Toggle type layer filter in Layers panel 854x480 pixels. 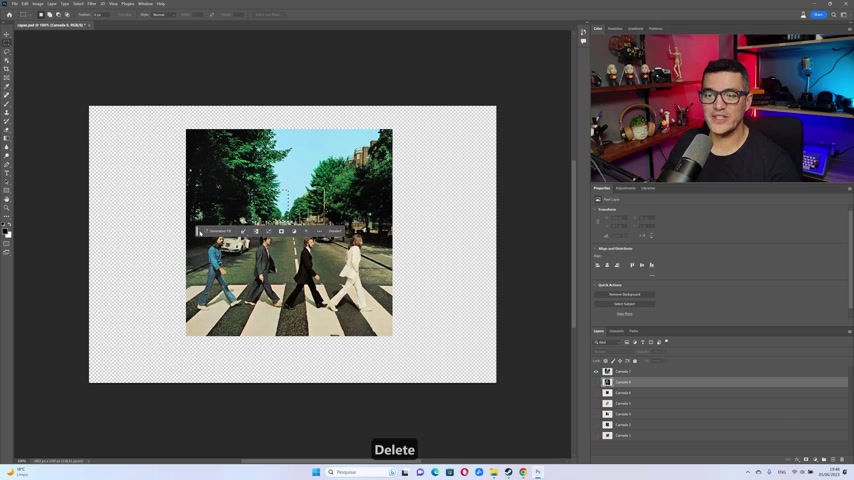[x=643, y=342]
